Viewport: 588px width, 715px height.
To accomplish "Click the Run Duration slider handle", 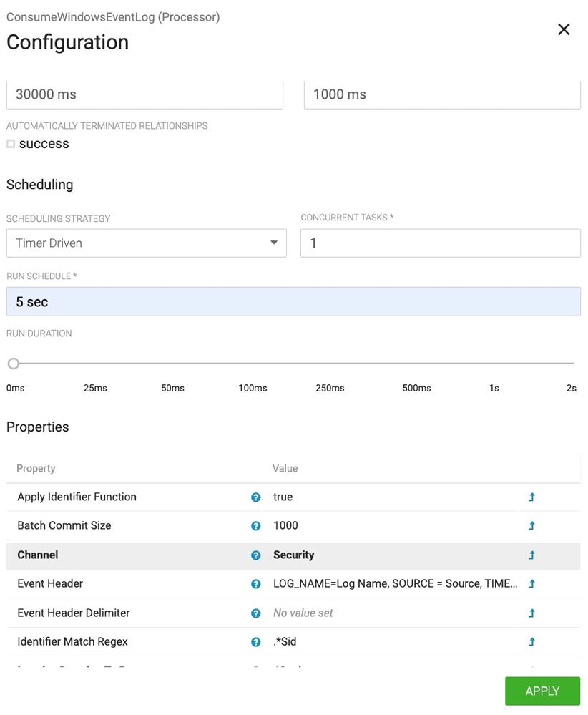I will click(x=14, y=364).
